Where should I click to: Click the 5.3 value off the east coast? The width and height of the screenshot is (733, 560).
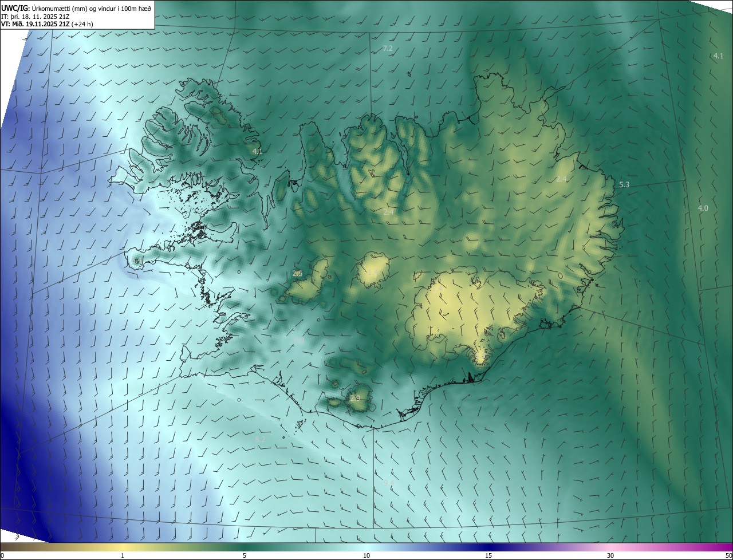click(624, 184)
